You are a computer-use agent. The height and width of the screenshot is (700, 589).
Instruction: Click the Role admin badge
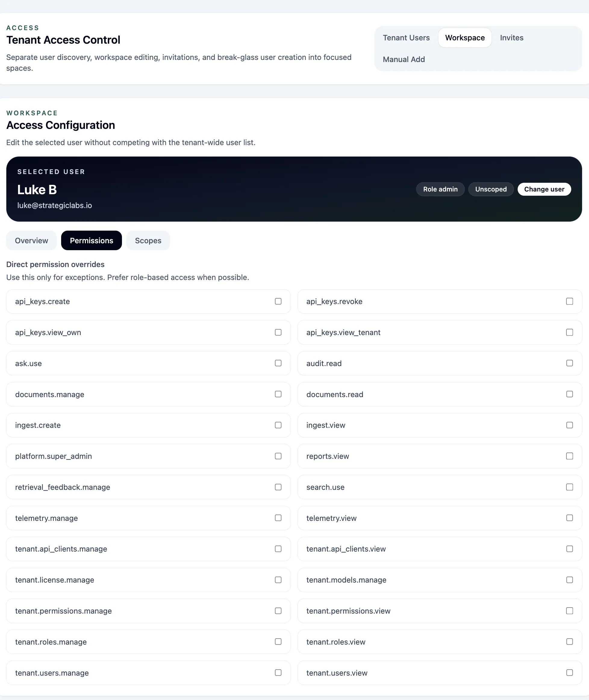[440, 189]
